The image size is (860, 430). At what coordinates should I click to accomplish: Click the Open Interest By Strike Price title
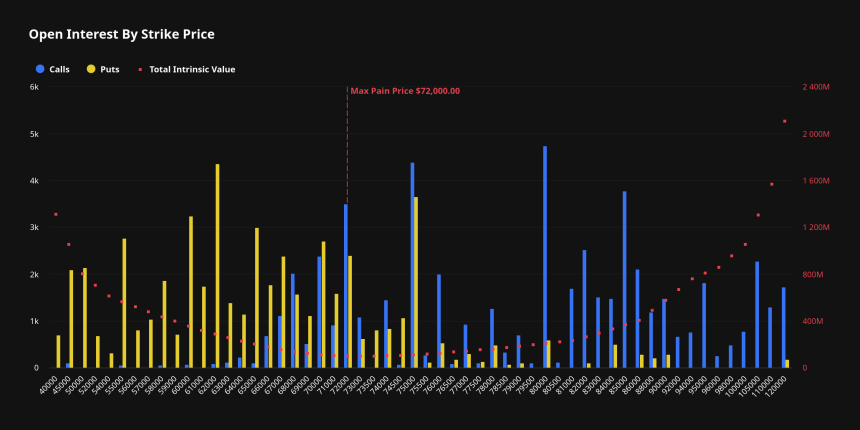121,34
